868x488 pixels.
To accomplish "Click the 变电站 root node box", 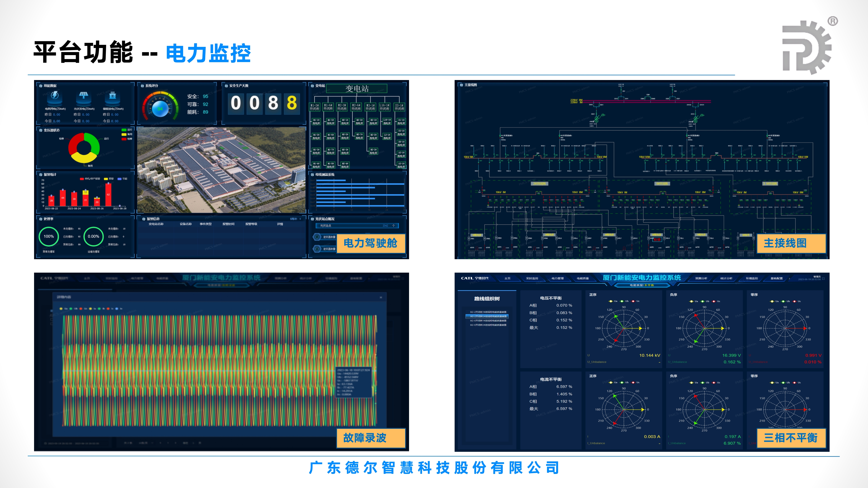I will click(x=357, y=88).
